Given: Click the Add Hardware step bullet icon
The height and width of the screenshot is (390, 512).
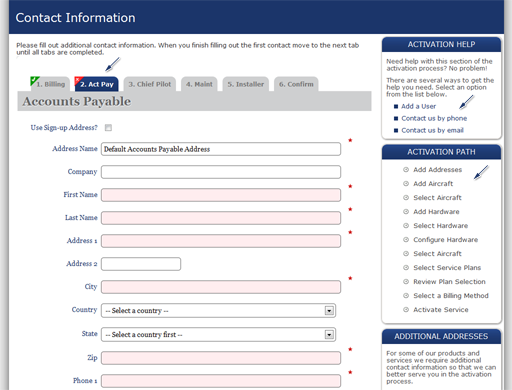Looking at the screenshot, I should 406,212.
